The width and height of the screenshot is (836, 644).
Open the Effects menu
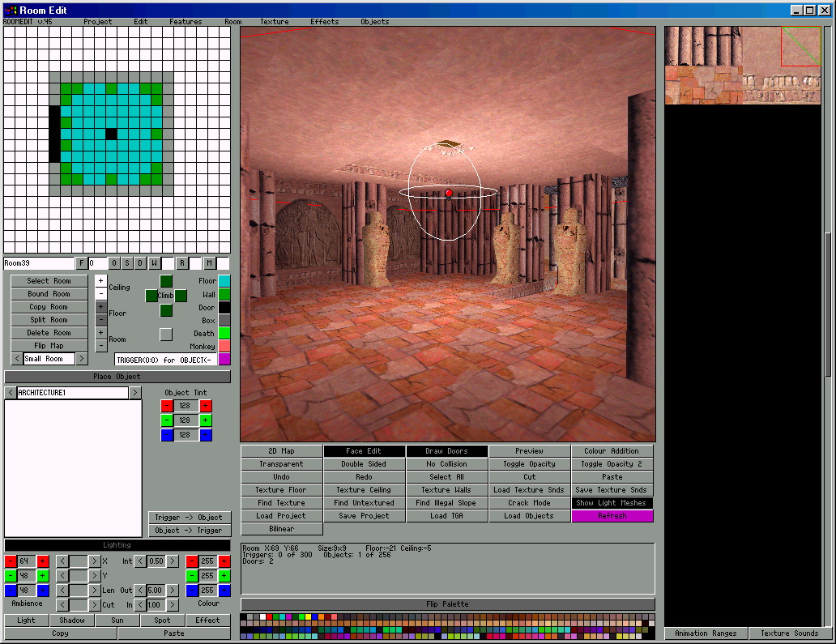pos(324,22)
